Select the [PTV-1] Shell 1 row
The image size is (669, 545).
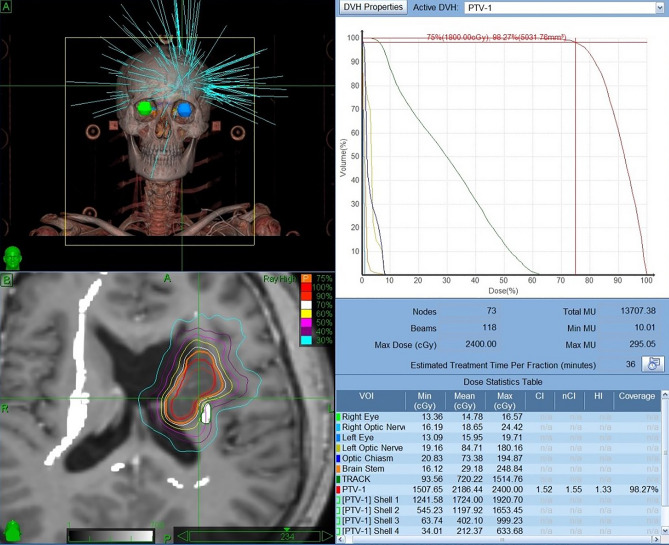click(x=498, y=500)
